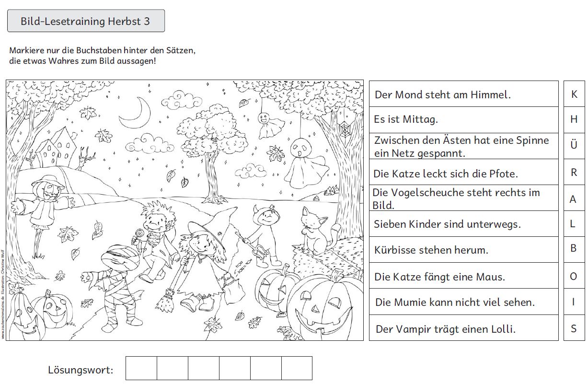Click first Lösungswort answer box
The width and height of the screenshot is (588, 384).
point(141,368)
